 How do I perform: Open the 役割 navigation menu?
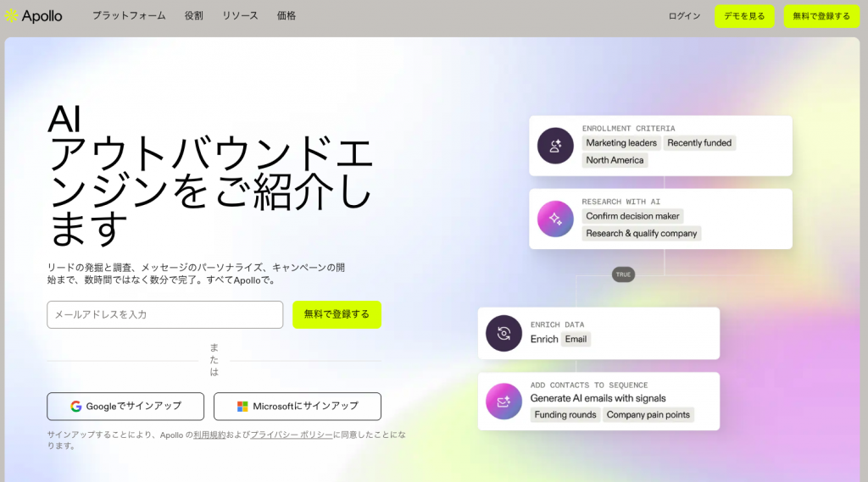click(x=194, y=16)
